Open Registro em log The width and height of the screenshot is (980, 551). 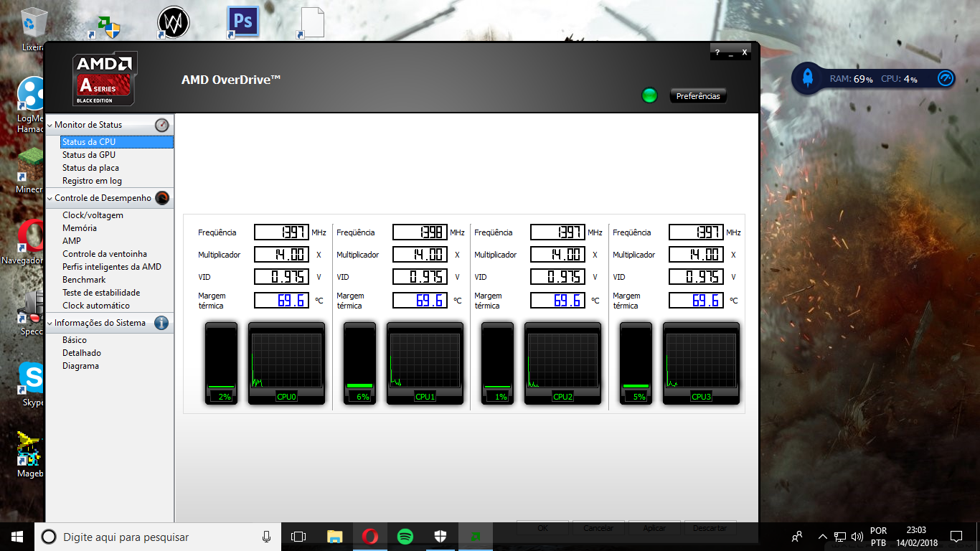(92, 181)
